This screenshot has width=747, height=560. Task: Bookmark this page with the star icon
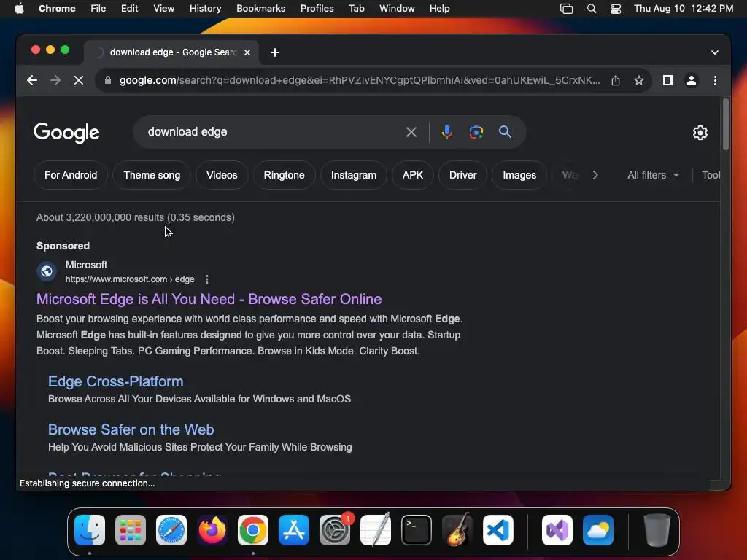tap(639, 80)
